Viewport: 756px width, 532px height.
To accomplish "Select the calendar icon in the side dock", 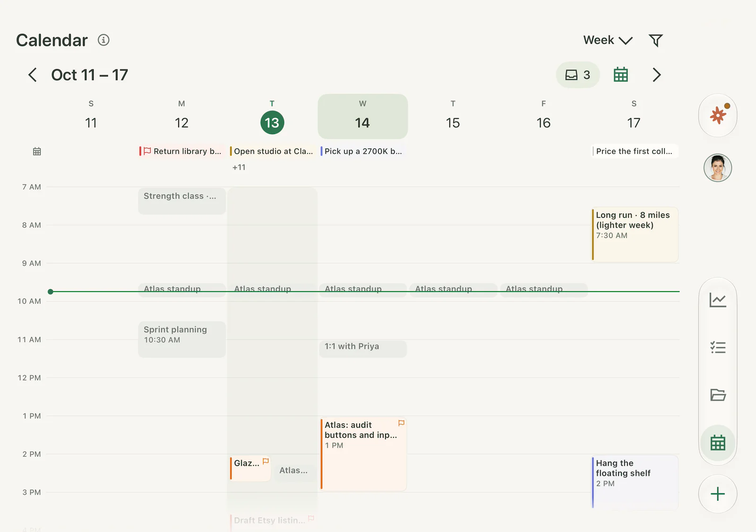I will [718, 443].
